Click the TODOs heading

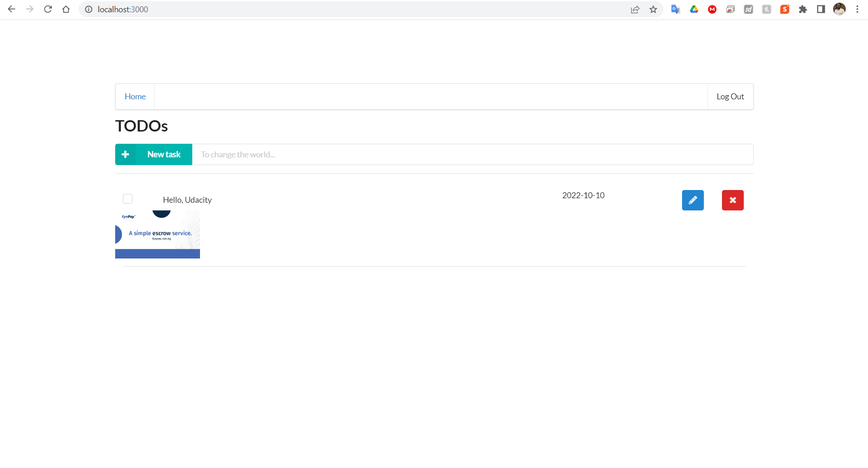(x=141, y=126)
